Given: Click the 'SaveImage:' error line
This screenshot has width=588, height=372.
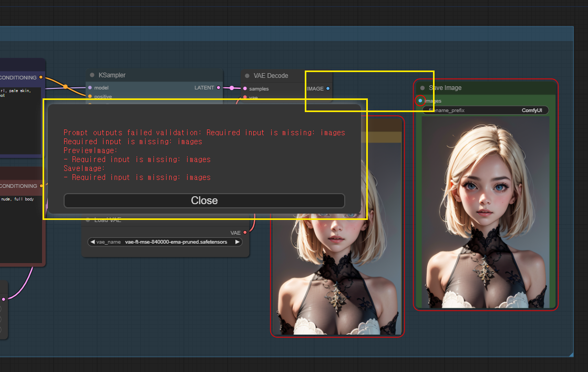Looking at the screenshot, I should (x=84, y=168).
